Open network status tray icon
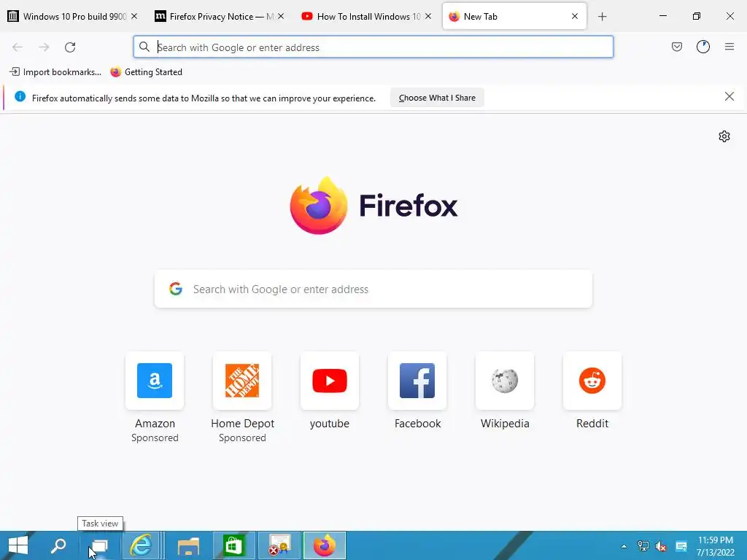747x560 pixels. (643, 546)
